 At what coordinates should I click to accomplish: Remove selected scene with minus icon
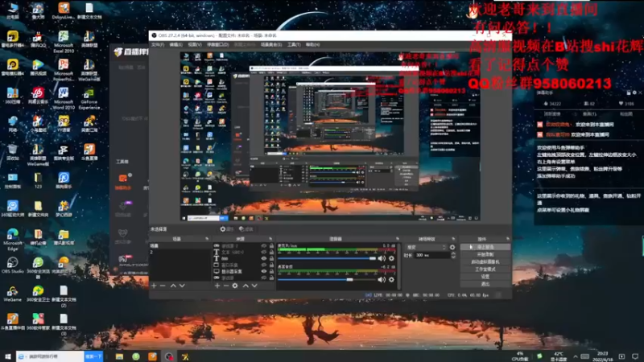click(x=163, y=286)
